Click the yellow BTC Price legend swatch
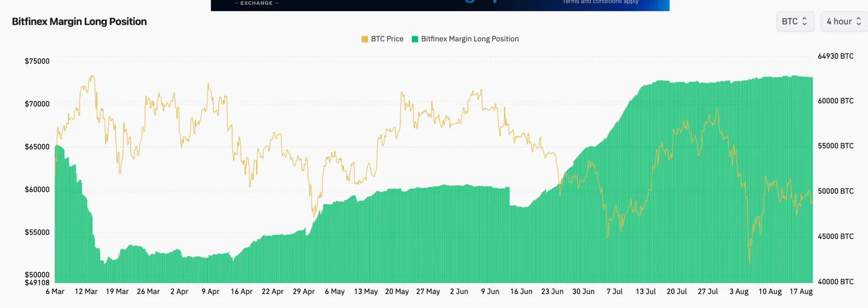 [x=364, y=39]
